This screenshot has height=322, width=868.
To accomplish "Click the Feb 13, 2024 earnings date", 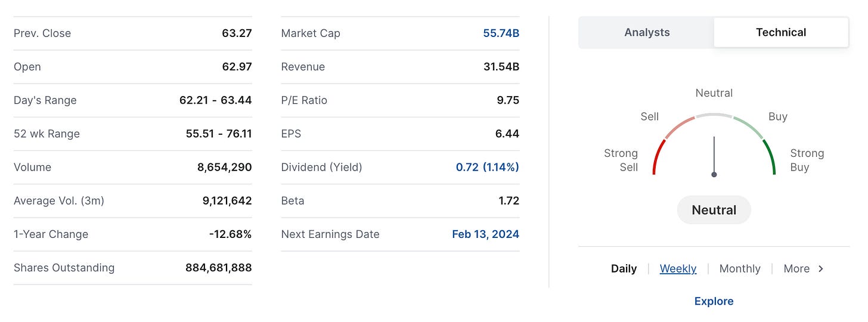I will click(x=485, y=234).
